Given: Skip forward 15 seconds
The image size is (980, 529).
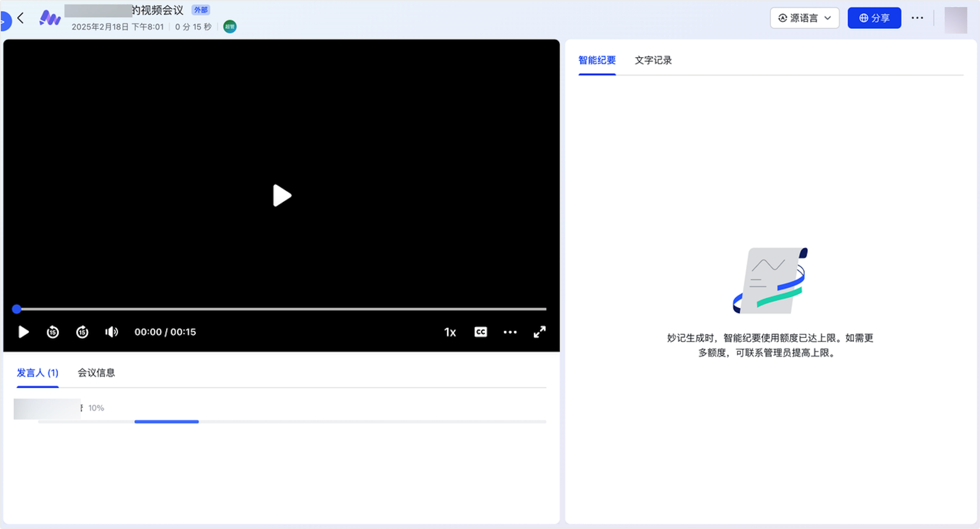Looking at the screenshot, I should [82, 332].
